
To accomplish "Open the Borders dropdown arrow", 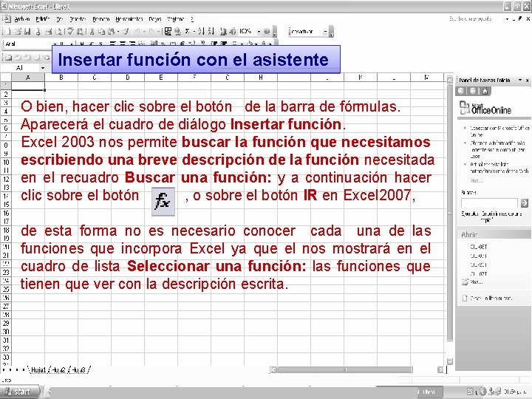I will click(x=242, y=44).
